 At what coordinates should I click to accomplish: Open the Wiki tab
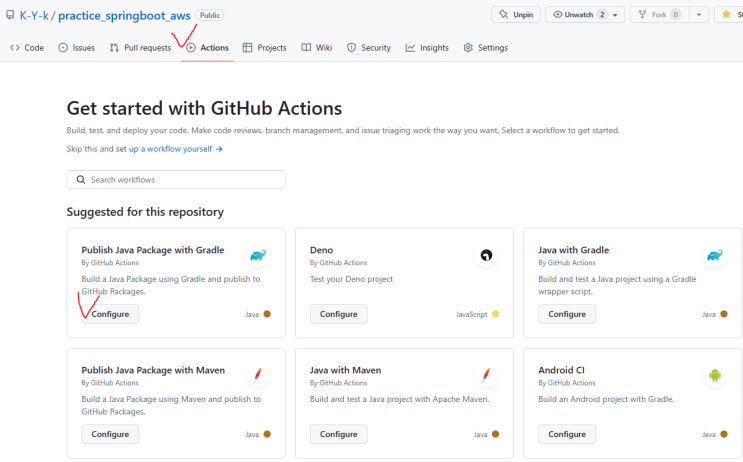coord(317,48)
